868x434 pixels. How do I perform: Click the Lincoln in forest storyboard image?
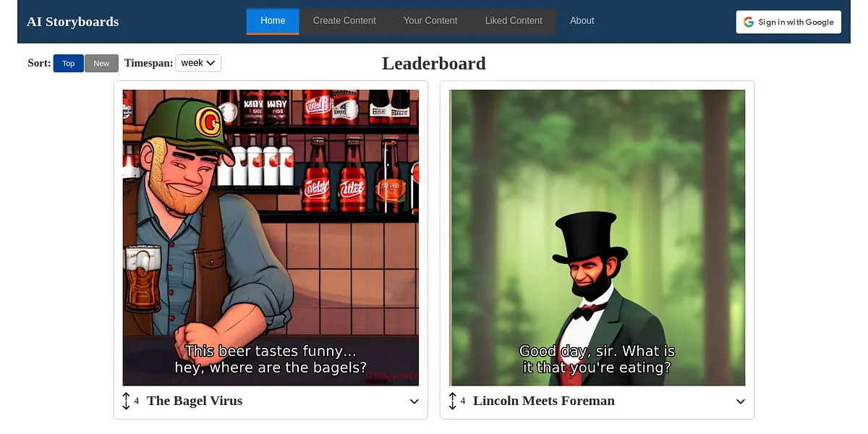tap(597, 237)
